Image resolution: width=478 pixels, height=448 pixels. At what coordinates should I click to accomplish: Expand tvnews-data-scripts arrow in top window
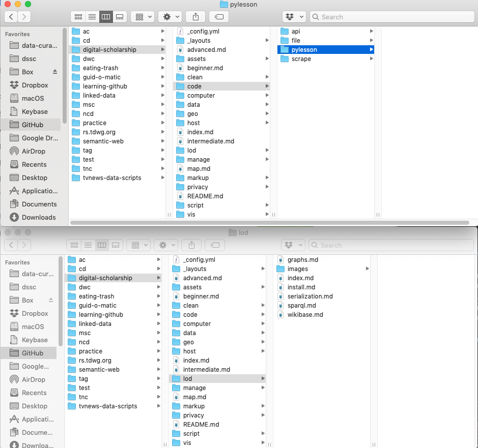point(163,177)
